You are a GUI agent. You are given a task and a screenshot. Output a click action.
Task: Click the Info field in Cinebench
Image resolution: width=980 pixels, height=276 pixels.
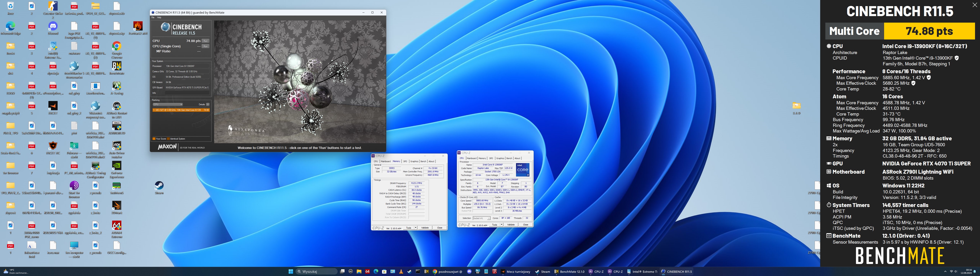pos(187,93)
